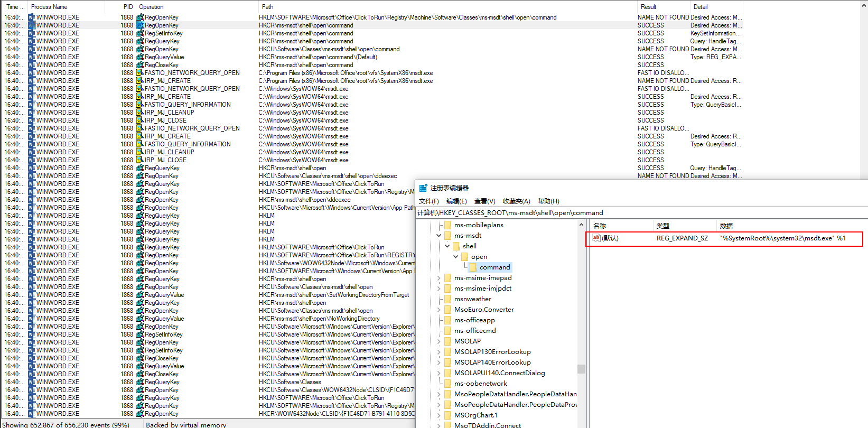The width and height of the screenshot is (868, 428).
Task: Click 'Backed by virtual memory' status text
Action: [x=186, y=425]
